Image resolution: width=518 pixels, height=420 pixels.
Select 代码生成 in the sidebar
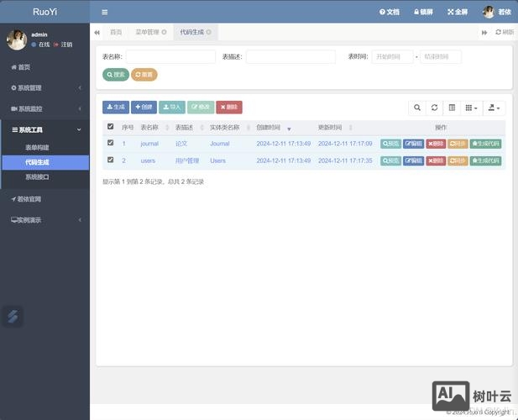coord(45,162)
